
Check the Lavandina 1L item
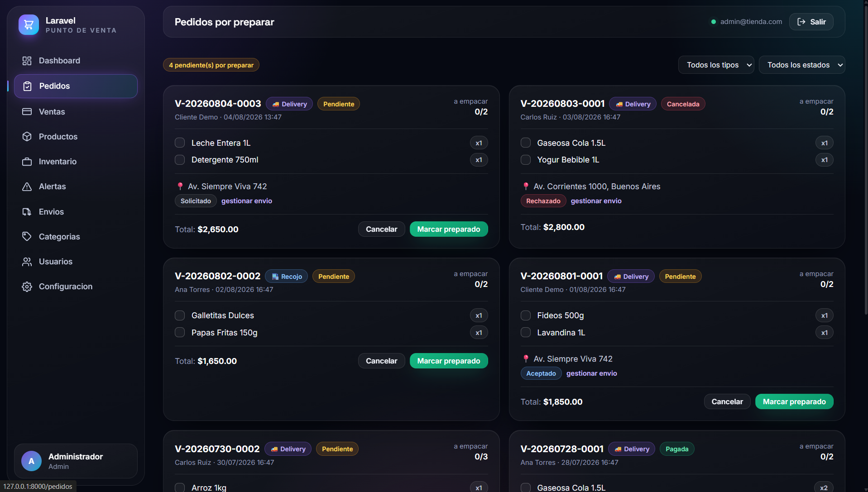526,332
